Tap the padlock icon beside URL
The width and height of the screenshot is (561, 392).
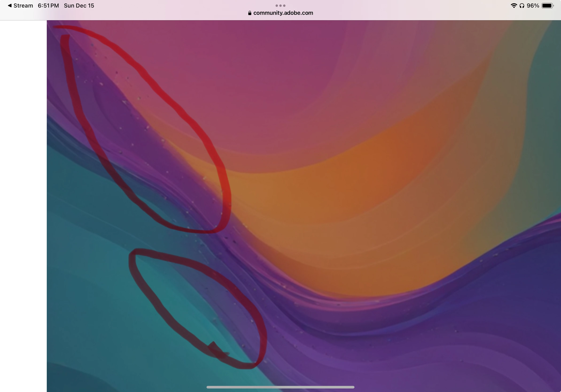(249, 13)
